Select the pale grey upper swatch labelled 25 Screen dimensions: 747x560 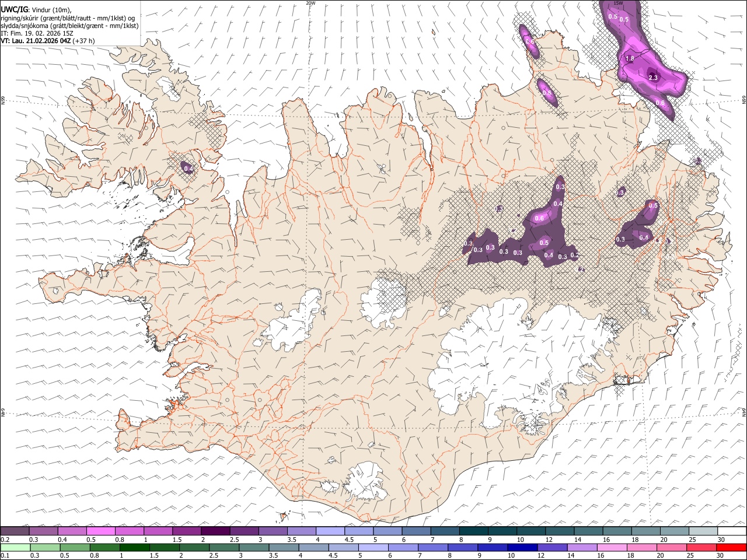(703, 531)
